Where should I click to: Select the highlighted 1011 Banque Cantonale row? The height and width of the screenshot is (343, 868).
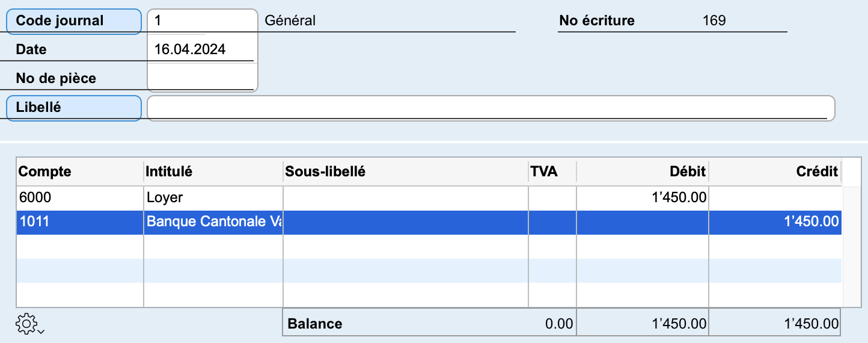[429, 223]
